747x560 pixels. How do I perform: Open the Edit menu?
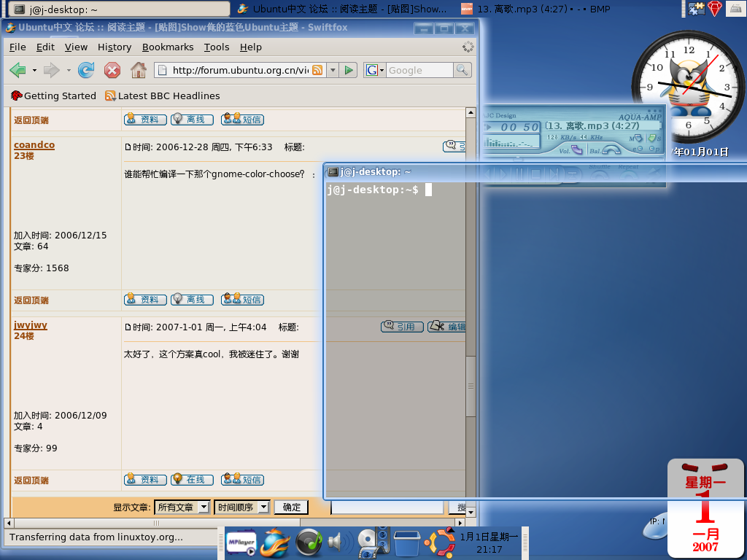pyautogui.click(x=45, y=47)
